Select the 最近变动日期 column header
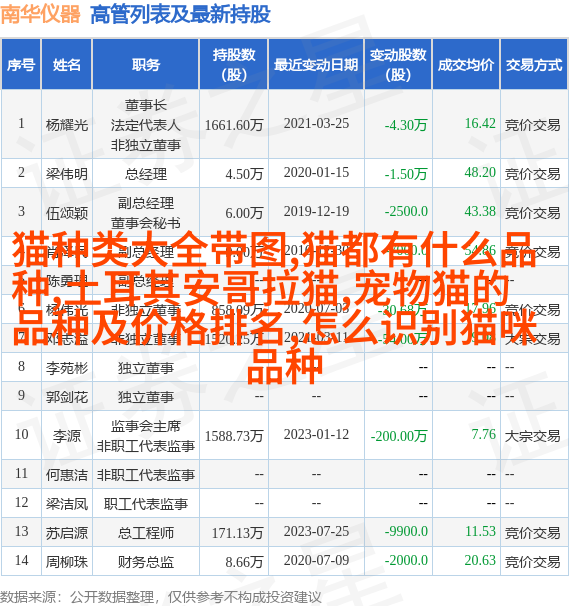Viewport: 569px width, 606px height. point(316,65)
